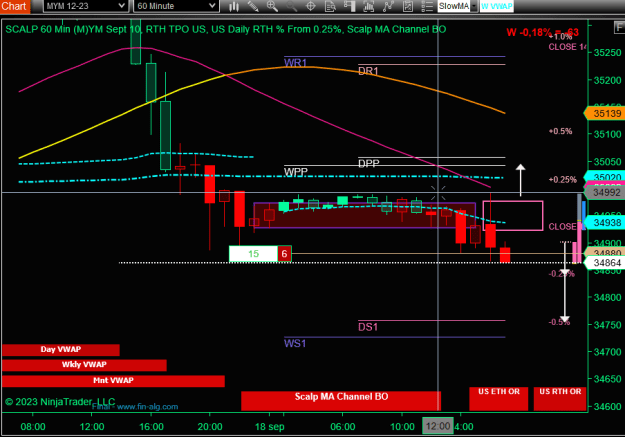
Task: Click the 34992 gray price marker
Action: tap(604, 193)
